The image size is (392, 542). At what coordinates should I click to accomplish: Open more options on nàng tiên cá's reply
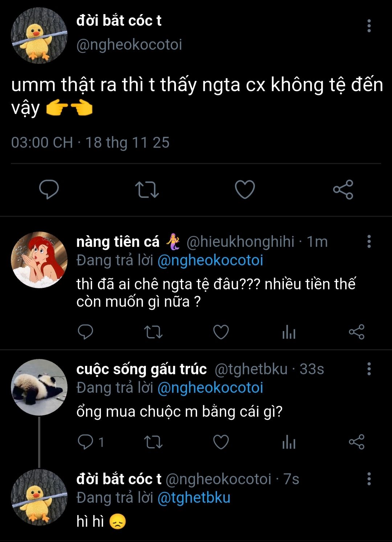coord(369,241)
